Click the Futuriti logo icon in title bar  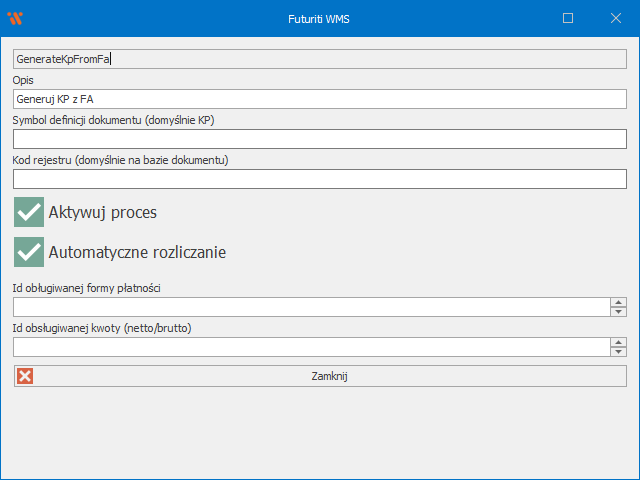15,18
